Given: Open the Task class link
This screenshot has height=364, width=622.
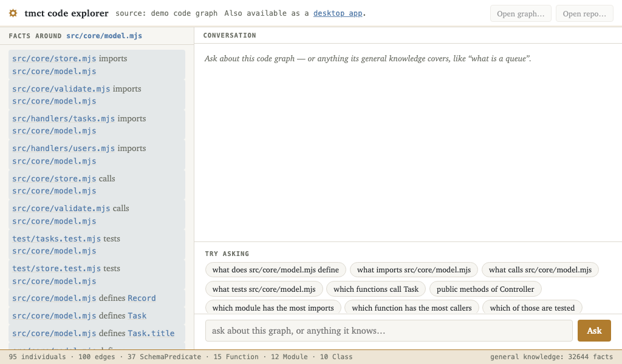Looking at the screenshot, I should pos(137,315).
